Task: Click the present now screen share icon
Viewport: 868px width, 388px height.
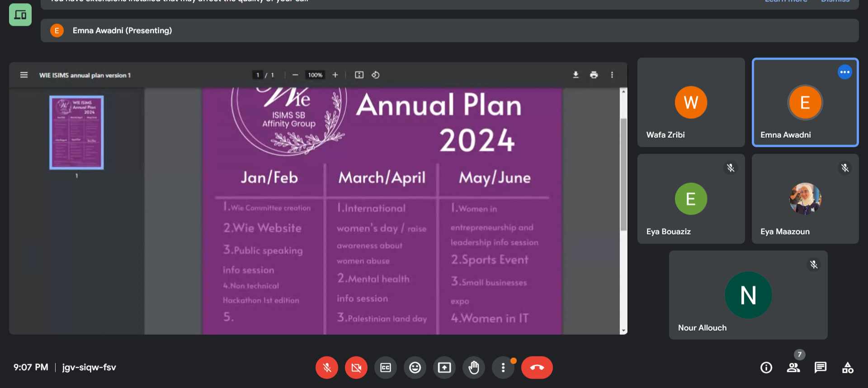Action: [x=444, y=368]
